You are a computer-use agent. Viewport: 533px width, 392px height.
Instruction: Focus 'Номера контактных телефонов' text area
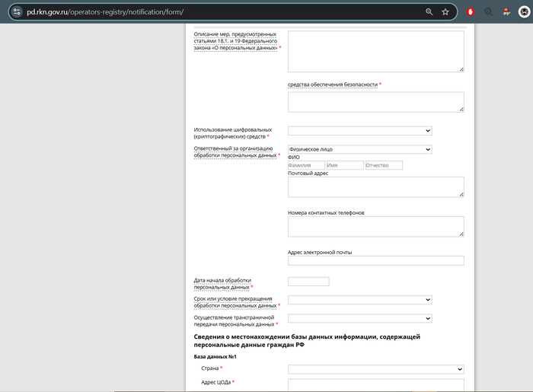tap(376, 227)
